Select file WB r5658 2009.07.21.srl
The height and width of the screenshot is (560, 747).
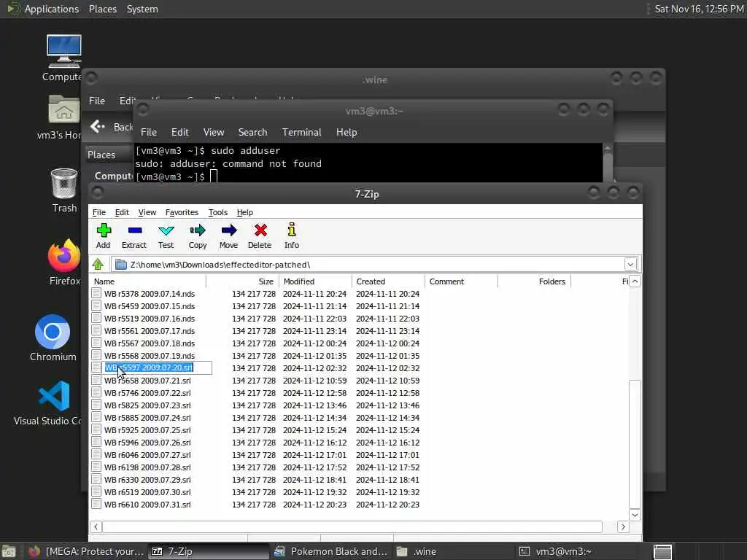tap(147, 381)
